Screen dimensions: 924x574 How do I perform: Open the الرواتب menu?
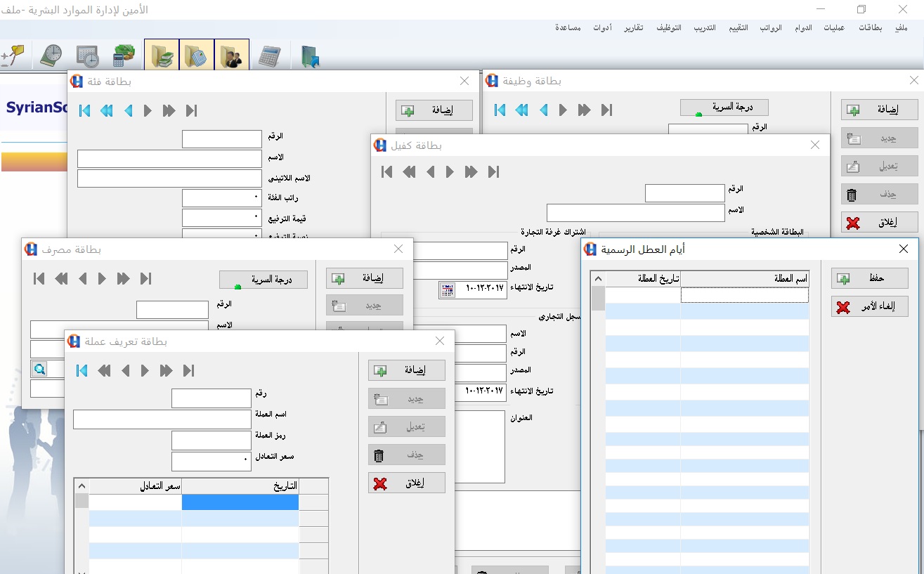(x=770, y=28)
